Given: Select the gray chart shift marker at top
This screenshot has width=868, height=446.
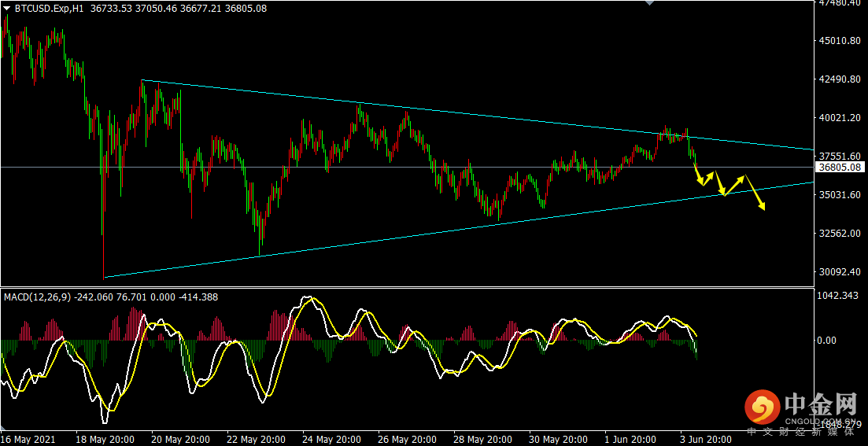Looking at the screenshot, I should click(x=650, y=3).
